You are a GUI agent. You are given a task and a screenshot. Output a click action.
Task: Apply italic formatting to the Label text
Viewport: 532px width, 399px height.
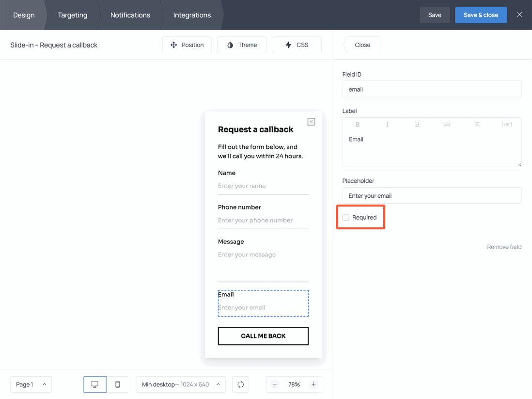(x=387, y=124)
